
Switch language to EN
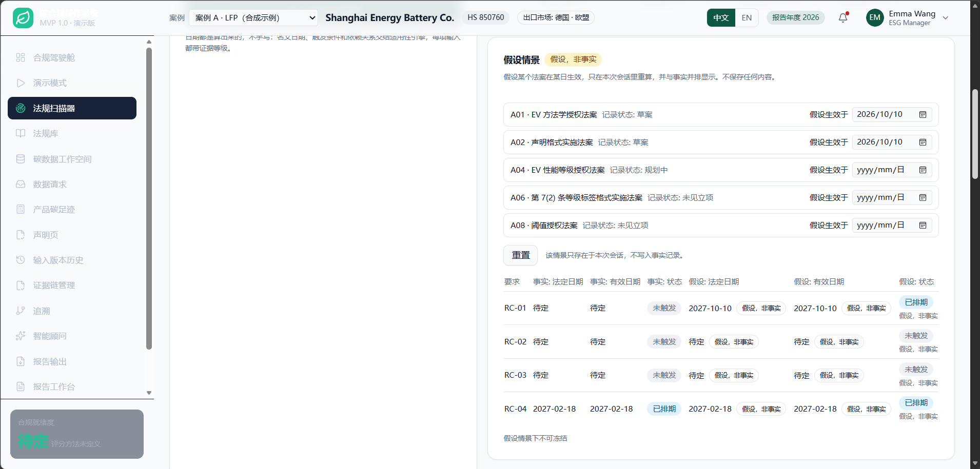[x=747, y=17]
